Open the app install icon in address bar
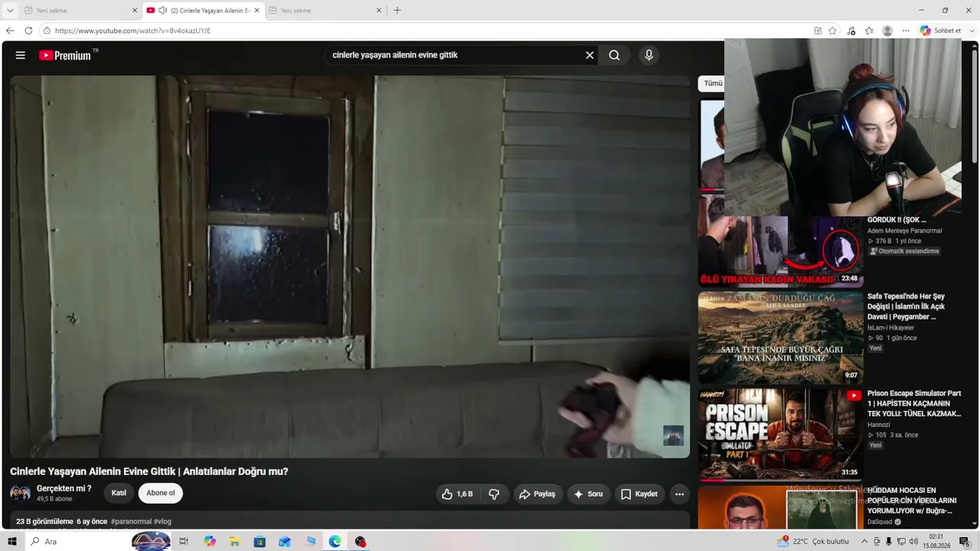 pyautogui.click(x=818, y=31)
